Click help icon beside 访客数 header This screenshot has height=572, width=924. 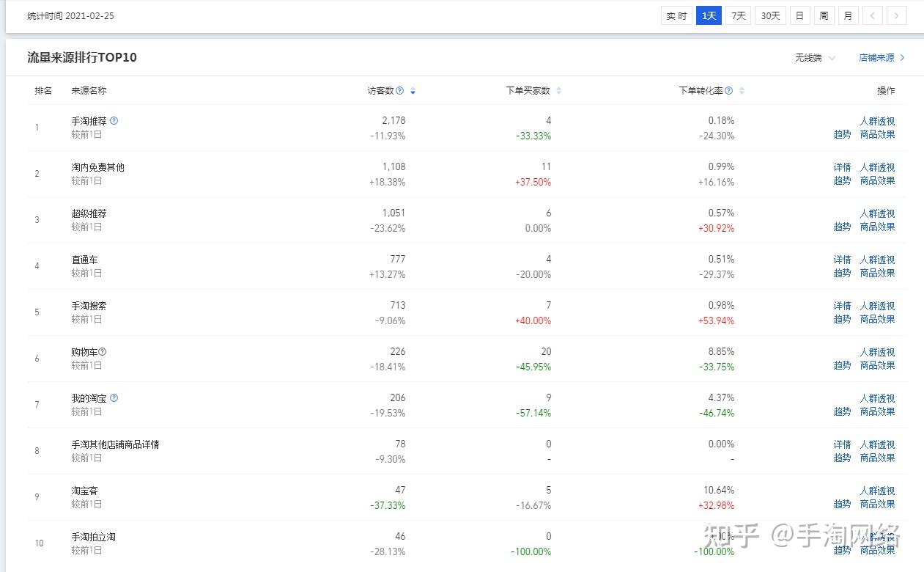(x=399, y=91)
